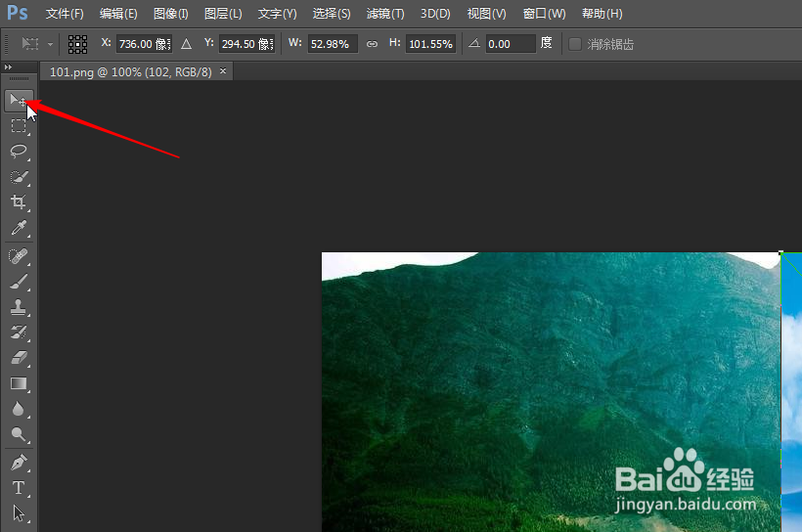Image resolution: width=802 pixels, height=532 pixels.
Task: Click the Y position field 294.50
Action: (247, 44)
